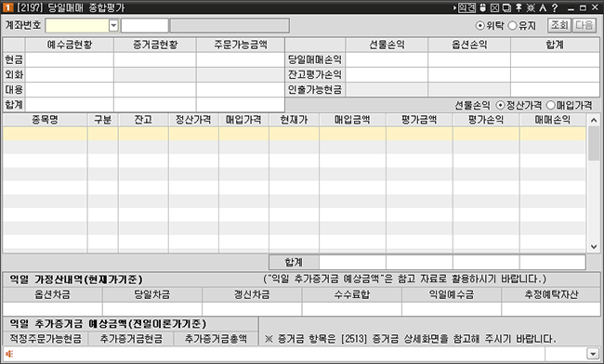
Task: Select the 매입가격 radio option
Action: 551,105
